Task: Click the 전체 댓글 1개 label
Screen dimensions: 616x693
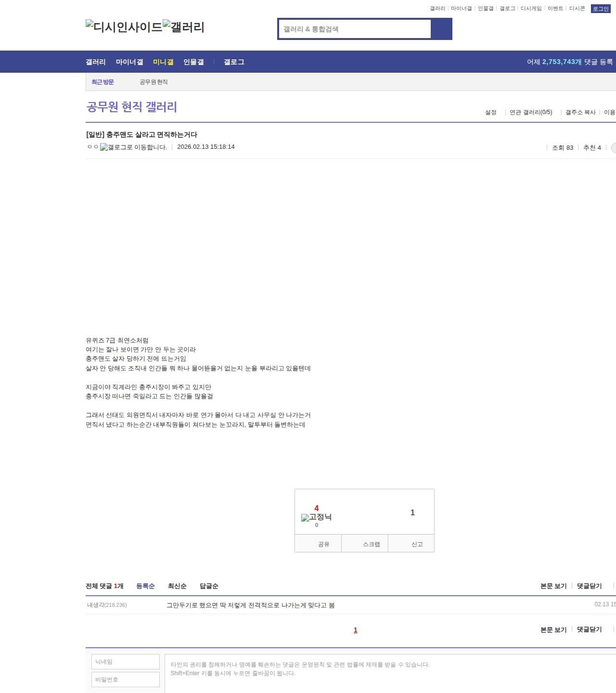Action: tap(104, 586)
